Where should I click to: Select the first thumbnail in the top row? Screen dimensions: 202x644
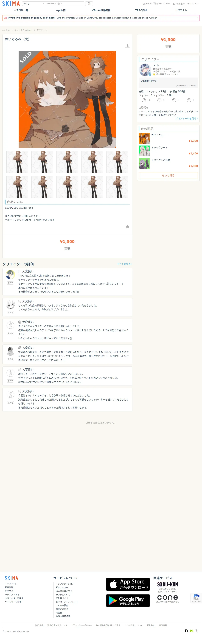[17, 162]
